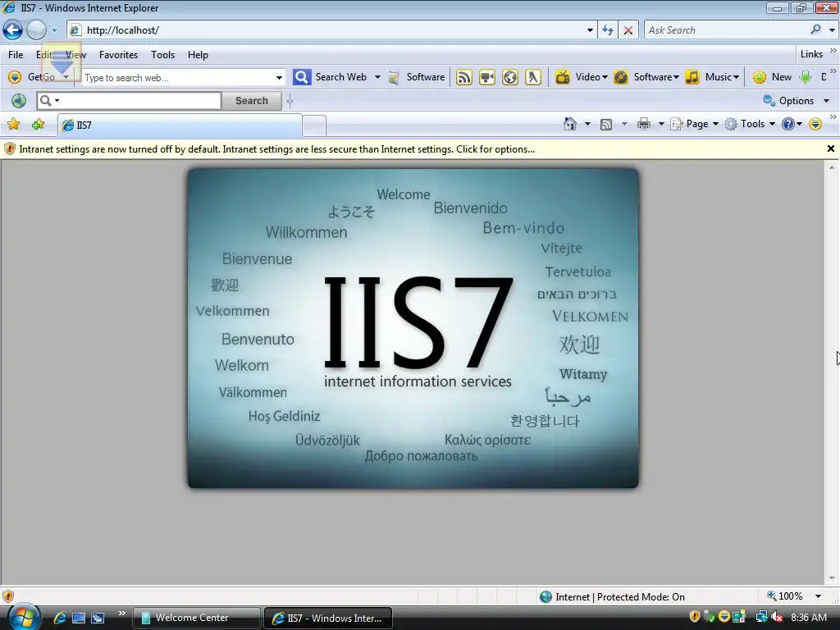
Task: Click the highlighter icon in GetGo toolbar
Action: point(532,77)
